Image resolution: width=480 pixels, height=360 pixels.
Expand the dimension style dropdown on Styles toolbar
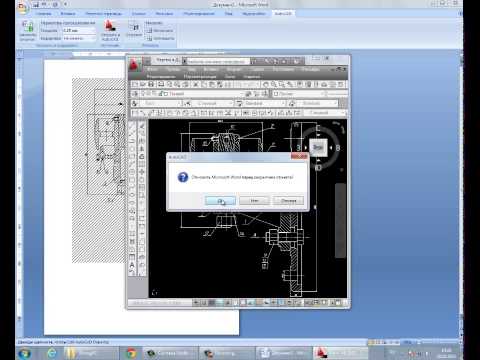click(x=231, y=103)
